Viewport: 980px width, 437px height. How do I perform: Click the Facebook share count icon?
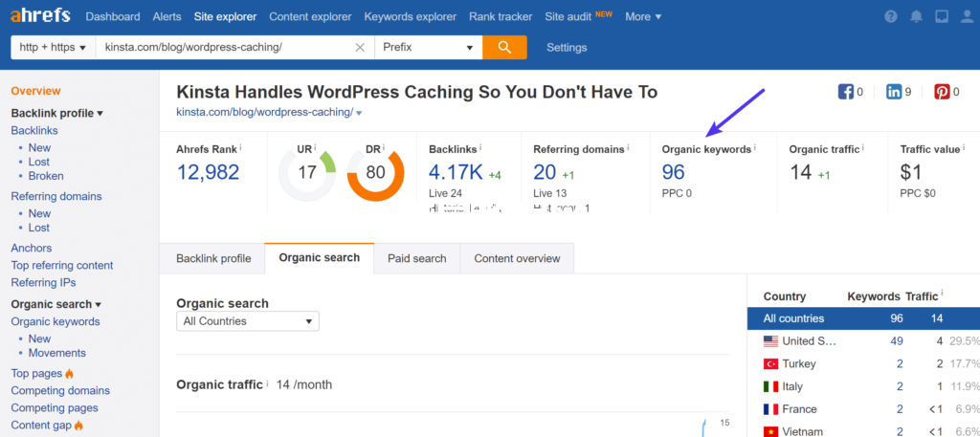(x=846, y=93)
